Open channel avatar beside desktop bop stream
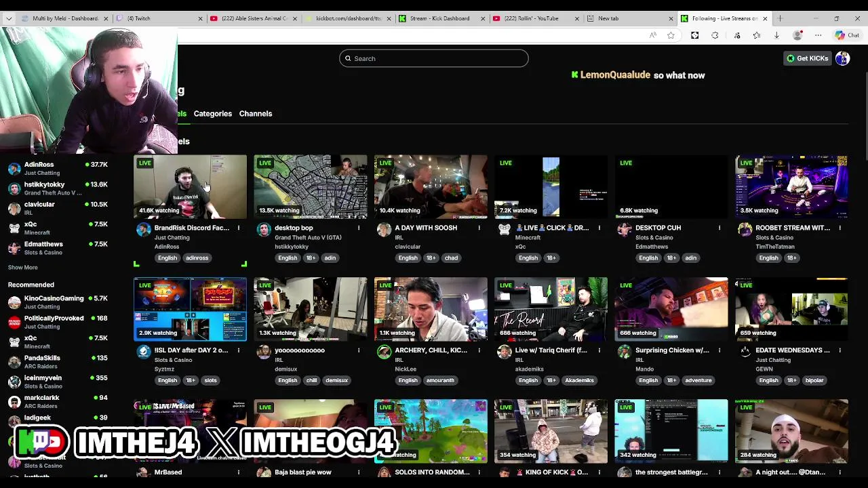 (264, 230)
